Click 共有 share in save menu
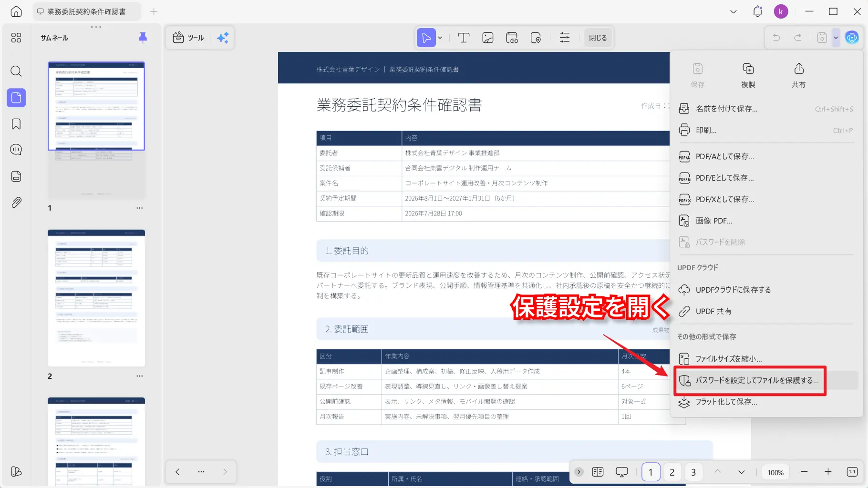The image size is (868, 488). (798, 75)
